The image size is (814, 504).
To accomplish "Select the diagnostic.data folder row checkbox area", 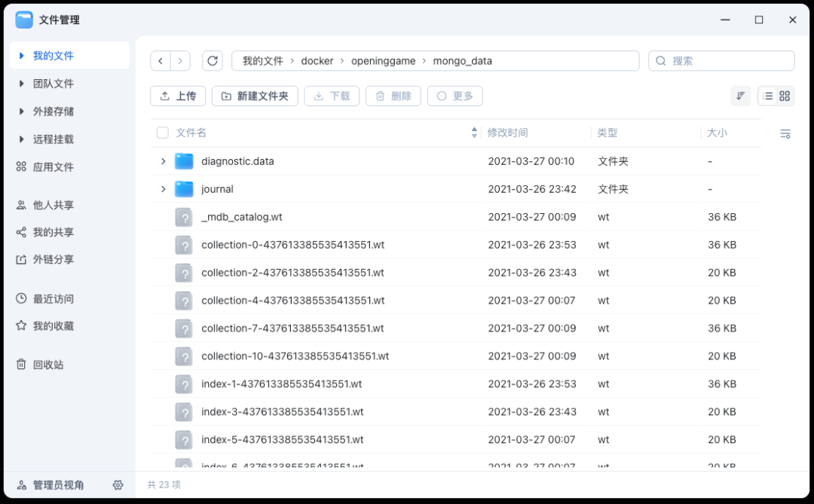I will (x=163, y=160).
